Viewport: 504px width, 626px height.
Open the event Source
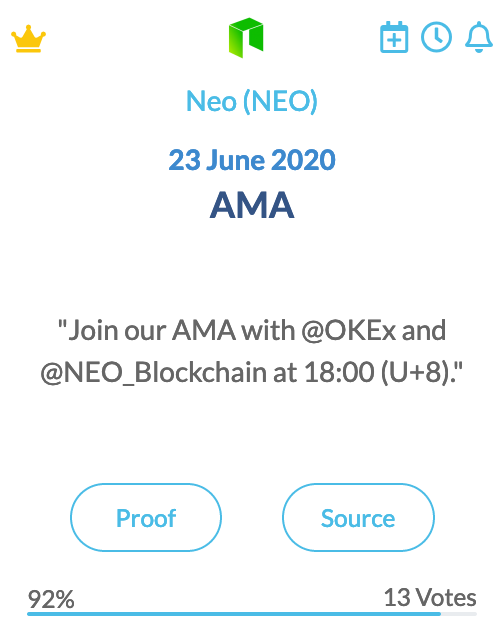(358, 518)
